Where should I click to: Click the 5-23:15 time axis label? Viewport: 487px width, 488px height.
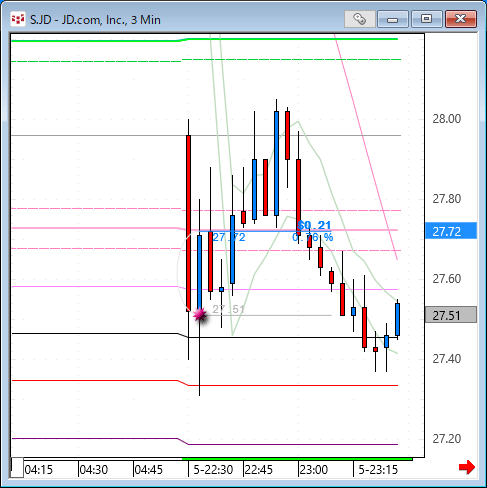pos(378,470)
